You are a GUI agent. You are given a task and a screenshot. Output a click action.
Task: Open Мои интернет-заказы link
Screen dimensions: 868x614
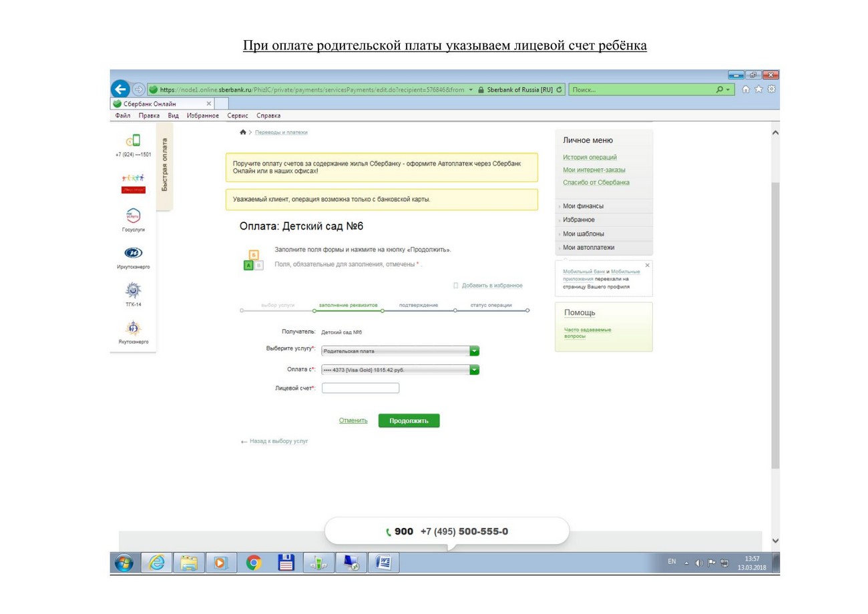tap(594, 170)
